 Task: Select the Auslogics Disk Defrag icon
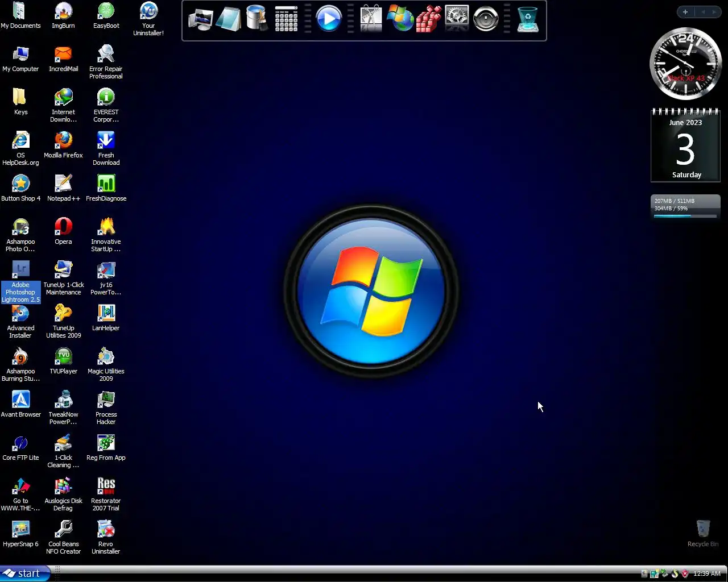63,494
